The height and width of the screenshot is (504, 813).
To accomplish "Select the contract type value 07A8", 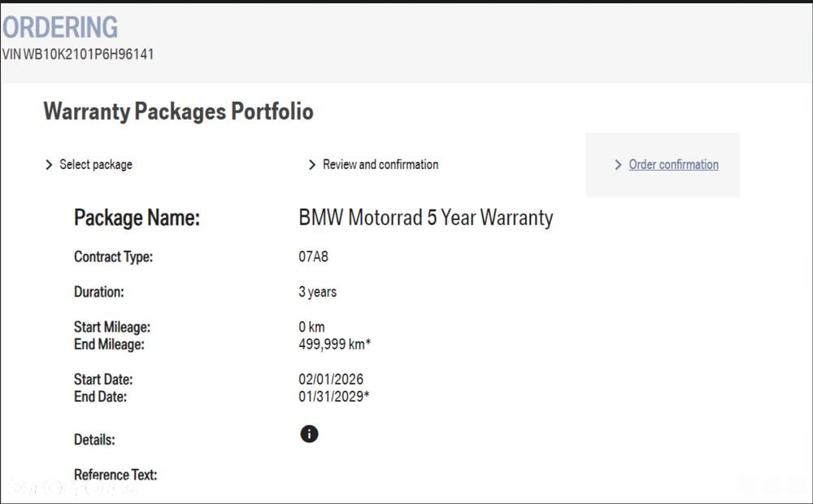I will 314,257.
